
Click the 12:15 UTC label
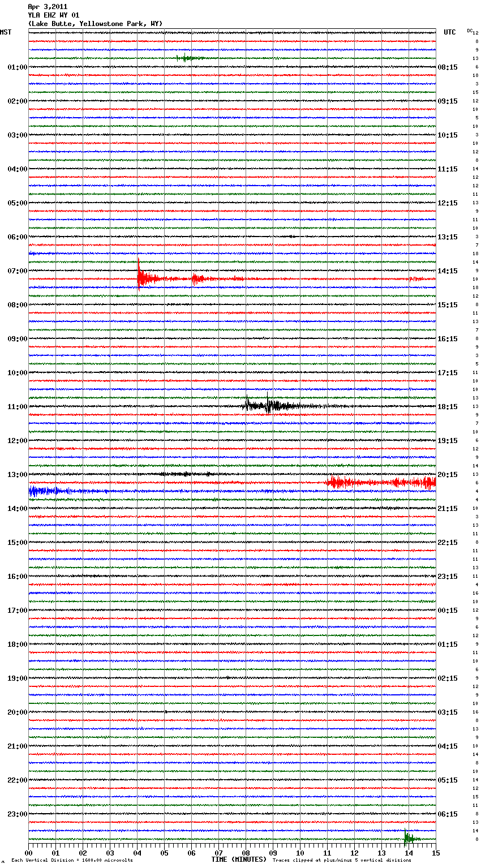(x=448, y=203)
